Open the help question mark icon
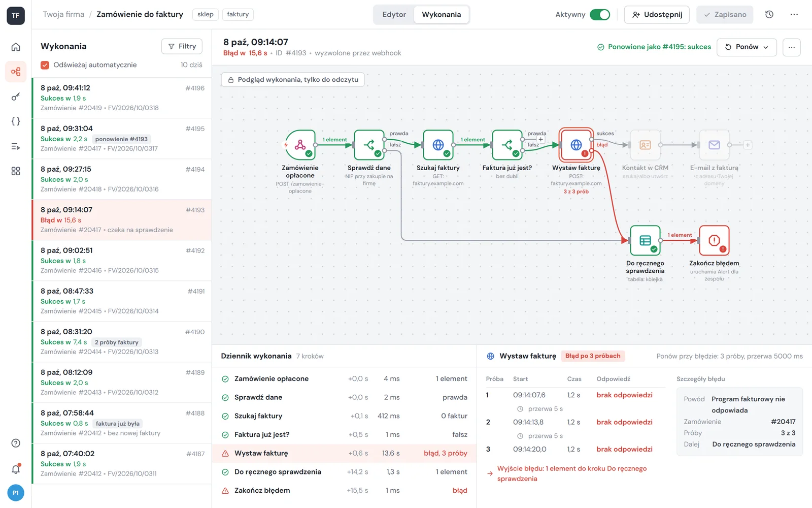The width and height of the screenshot is (812, 508). pos(16,443)
